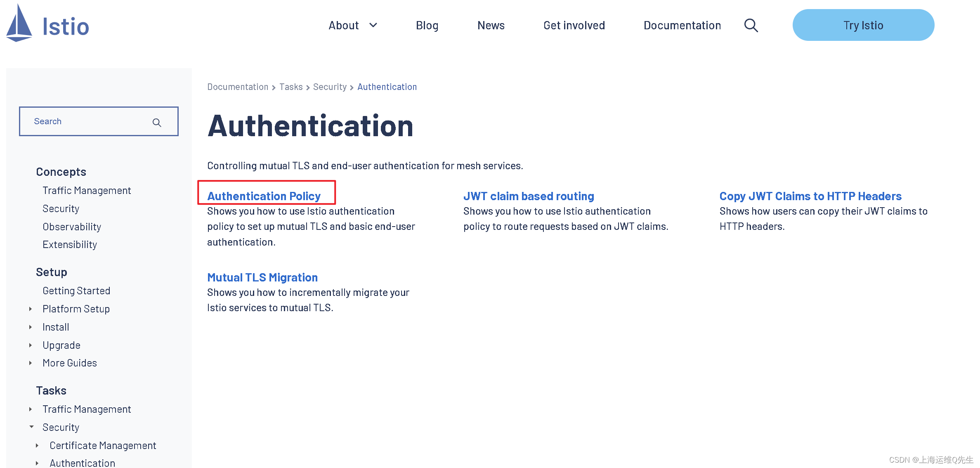Click the About dropdown arrow

[374, 25]
